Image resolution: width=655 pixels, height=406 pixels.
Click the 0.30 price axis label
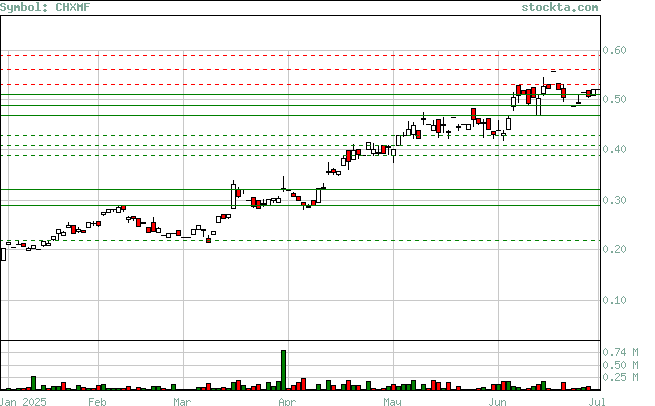click(x=614, y=200)
